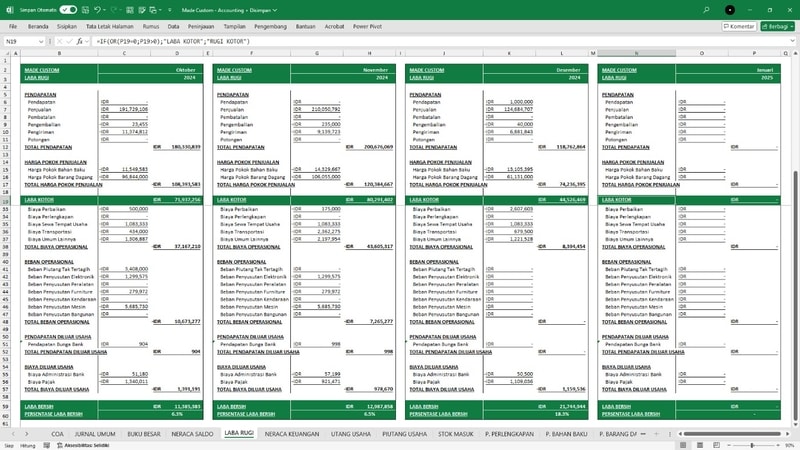Viewport: 800px width, 450px height.
Task: Click the Enter checkmark icon in formula bar
Action: [x=69, y=41]
